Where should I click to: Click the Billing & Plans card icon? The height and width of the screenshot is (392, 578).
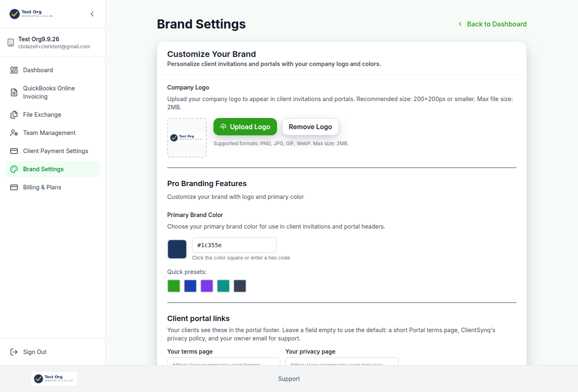click(14, 187)
